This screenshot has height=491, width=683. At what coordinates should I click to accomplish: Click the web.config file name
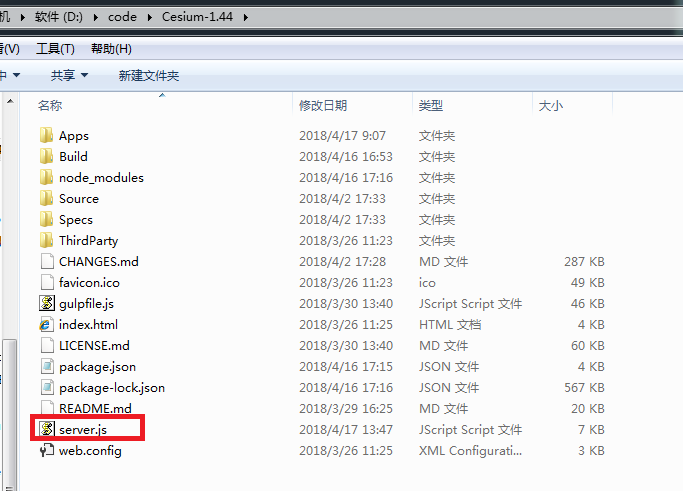[90, 451]
